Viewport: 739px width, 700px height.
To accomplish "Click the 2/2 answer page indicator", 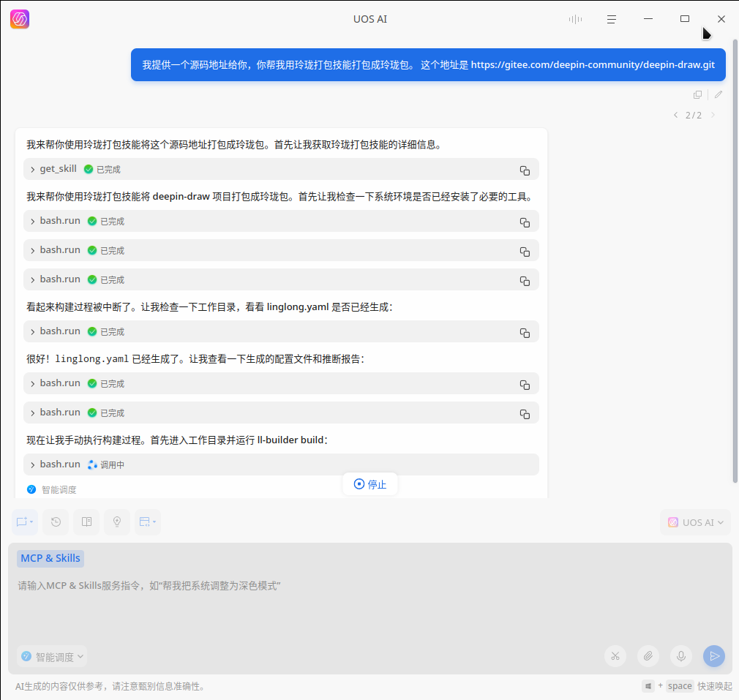I will pyautogui.click(x=694, y=116).
